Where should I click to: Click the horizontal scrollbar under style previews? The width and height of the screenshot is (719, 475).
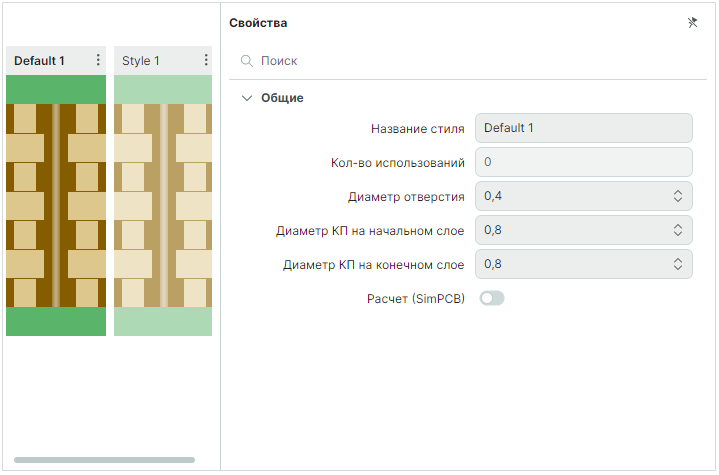pos(104,460)
